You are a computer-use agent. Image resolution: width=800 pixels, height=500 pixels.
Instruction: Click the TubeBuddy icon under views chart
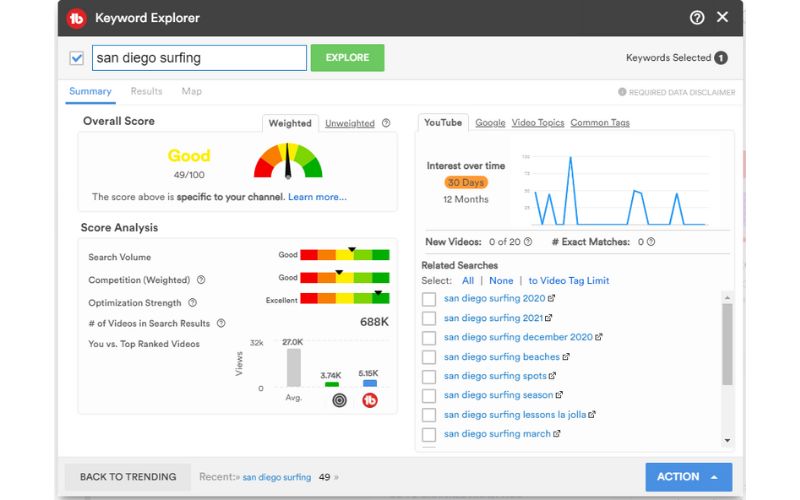pyautogui.click(x=370, y=401)
